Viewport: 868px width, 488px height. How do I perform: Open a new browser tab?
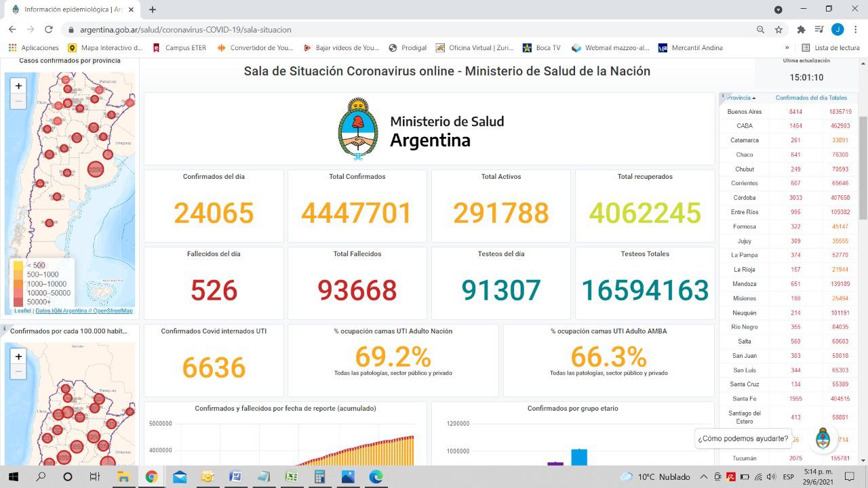(x=153, y=9)
